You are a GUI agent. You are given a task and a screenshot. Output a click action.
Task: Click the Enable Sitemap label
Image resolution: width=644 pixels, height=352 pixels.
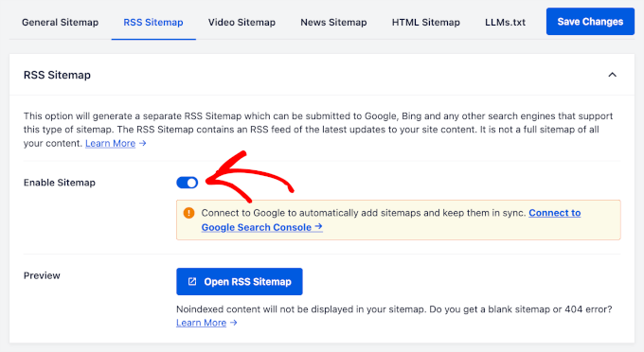(x=59, y=183)
